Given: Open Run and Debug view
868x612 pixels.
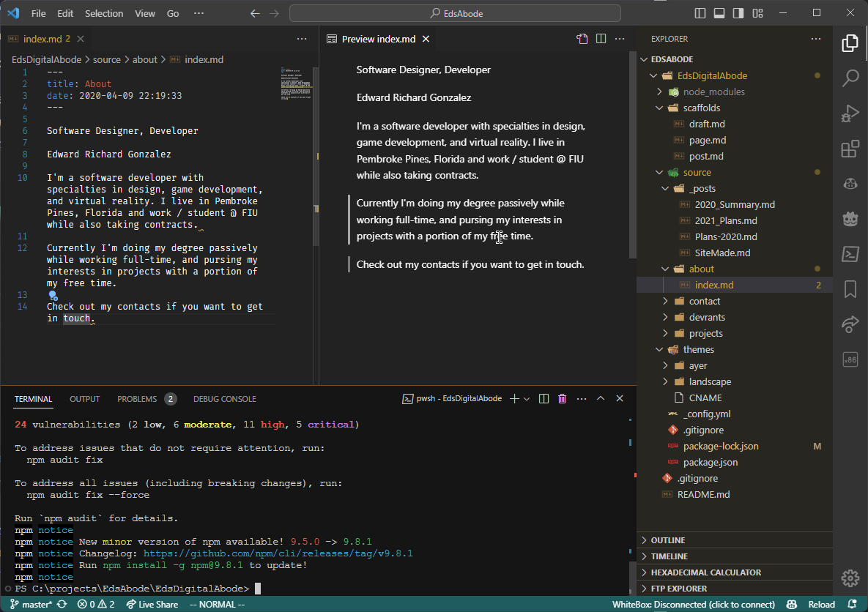Looking at the screenshot, I should coord(850,113).
